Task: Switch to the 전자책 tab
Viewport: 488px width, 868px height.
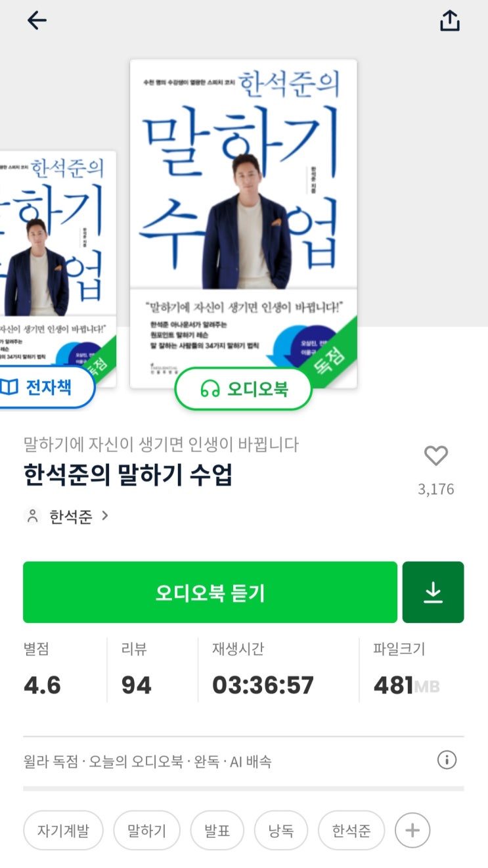Action: 43,387
